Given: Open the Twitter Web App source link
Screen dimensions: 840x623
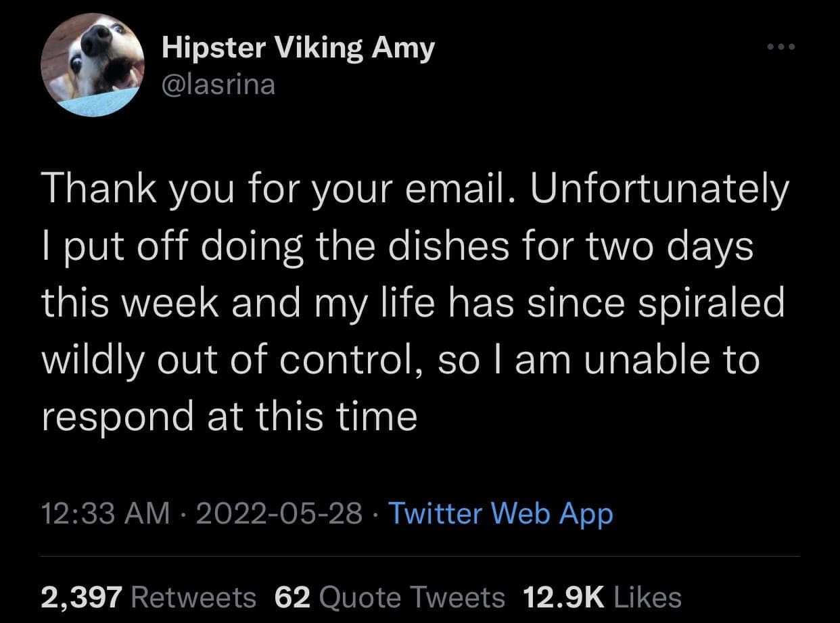Looking at the screenshot, I should click(x=500, y=513).
